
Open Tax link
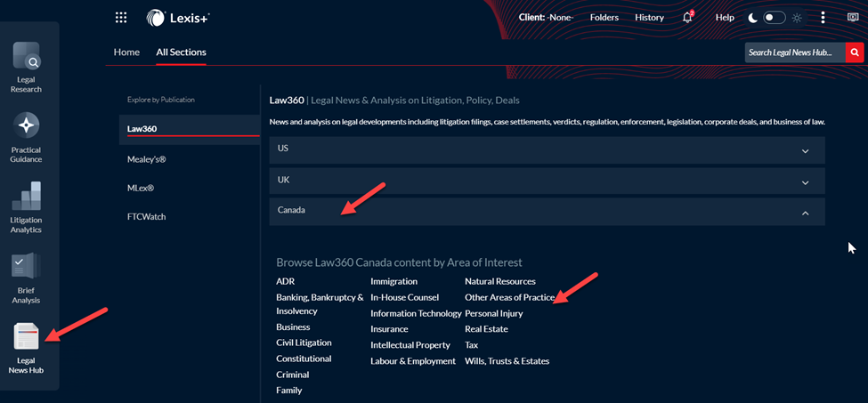coord(472,345)
